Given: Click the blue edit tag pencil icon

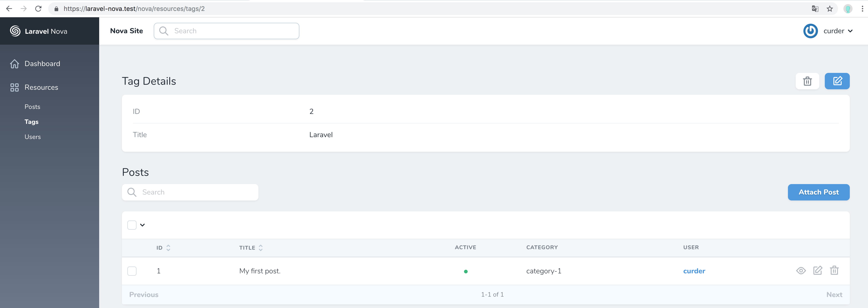Looking at the screenshot, I should [x=837, y=81].
